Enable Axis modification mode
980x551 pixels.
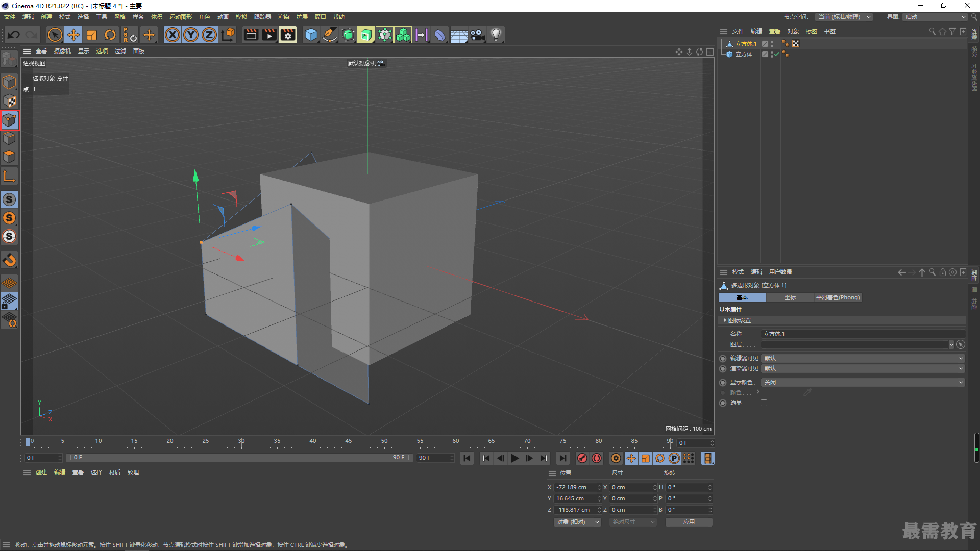tap(9, 177)
